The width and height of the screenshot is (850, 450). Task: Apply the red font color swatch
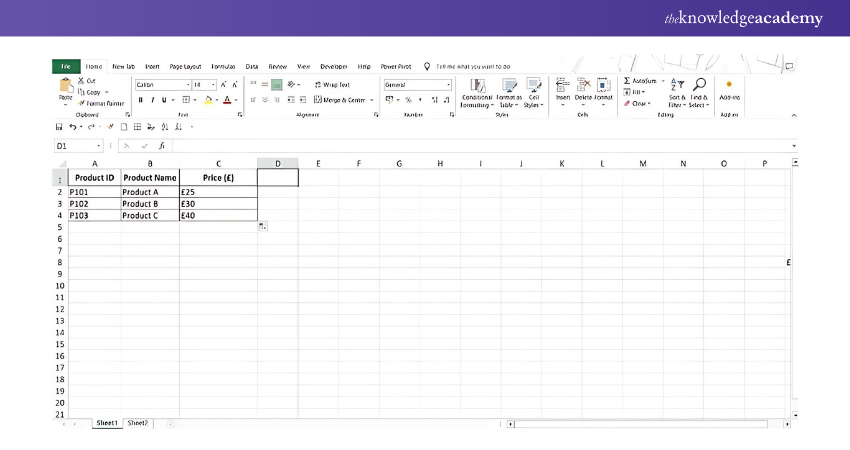[x=226, y=100]
